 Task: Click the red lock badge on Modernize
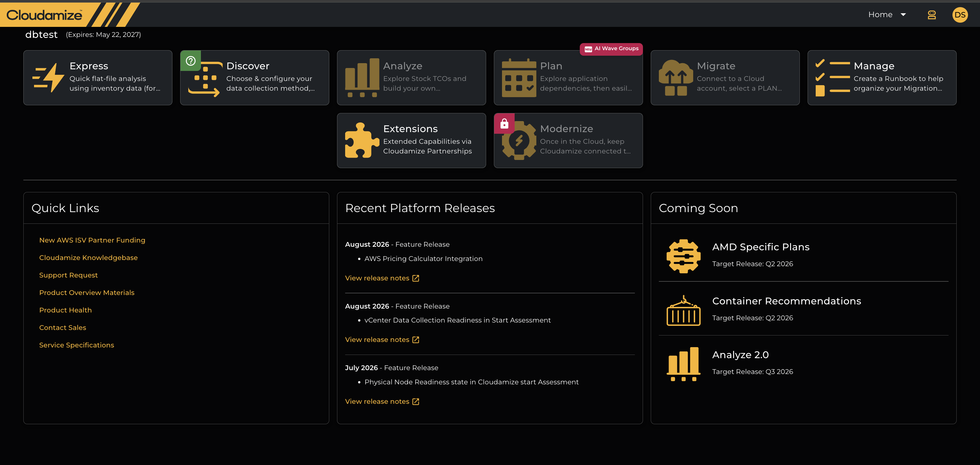click(x=504, y=124)
